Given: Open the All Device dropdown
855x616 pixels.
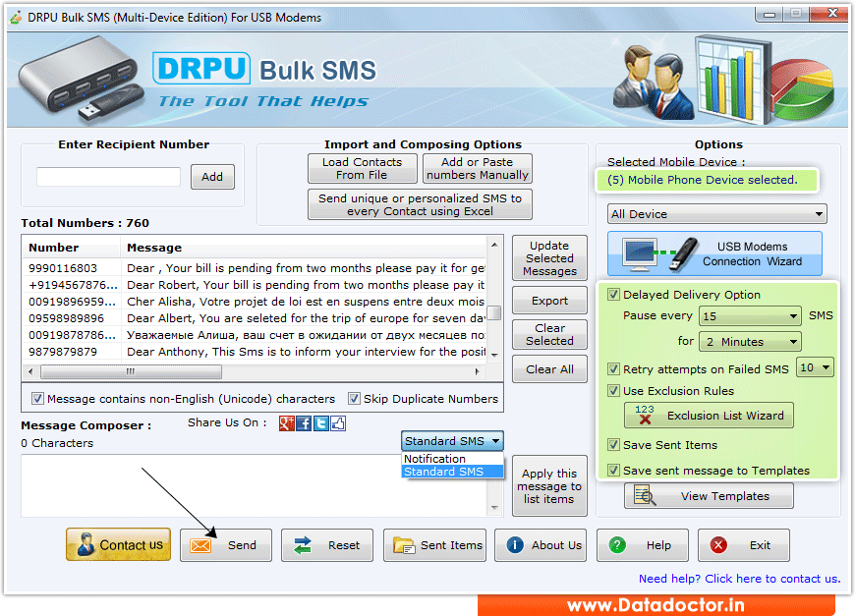Looking at the screenshot, I should pyautogui.click(x=716, y=214).
